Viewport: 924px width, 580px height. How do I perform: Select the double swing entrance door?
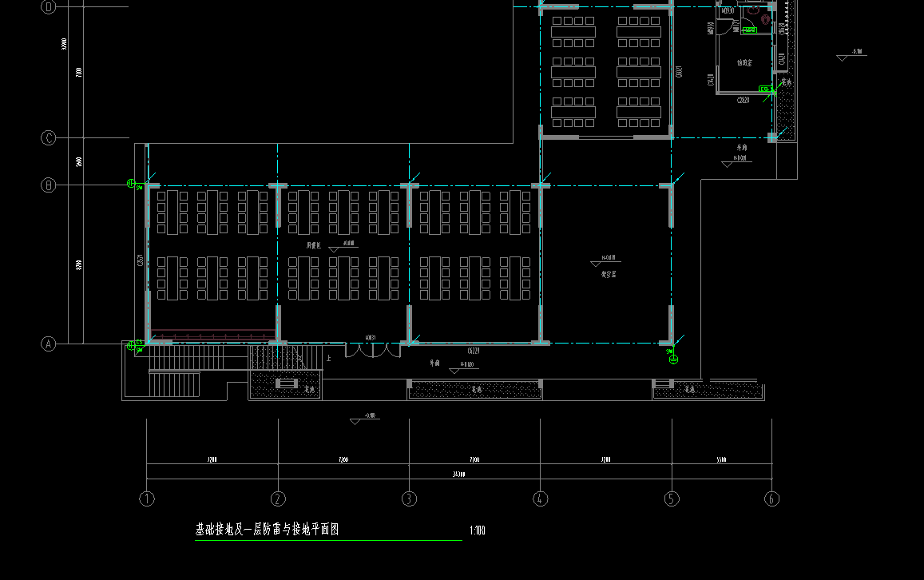372,349
